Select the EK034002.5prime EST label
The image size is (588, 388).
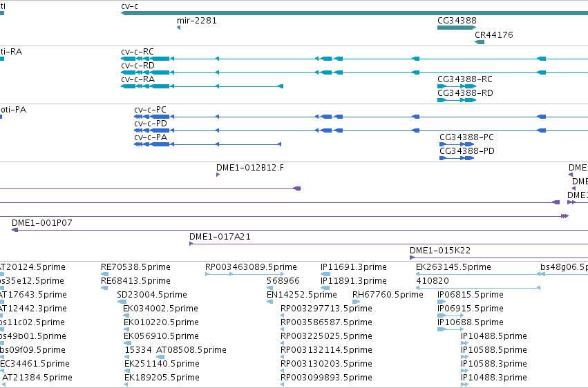click(160, 309)
